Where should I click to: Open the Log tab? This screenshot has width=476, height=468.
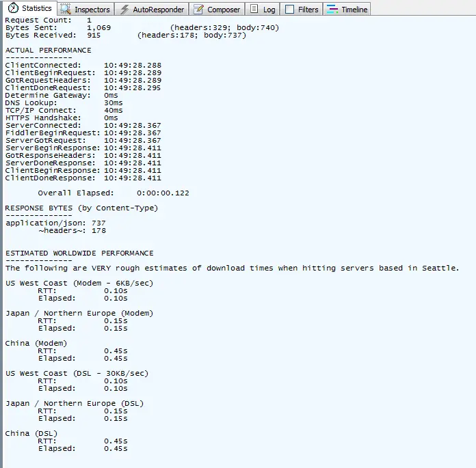pyautogui.click(x=263, y=10)
